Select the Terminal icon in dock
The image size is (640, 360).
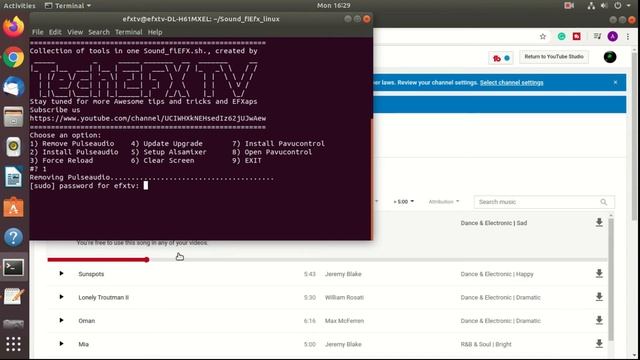[x=13, y=267]
